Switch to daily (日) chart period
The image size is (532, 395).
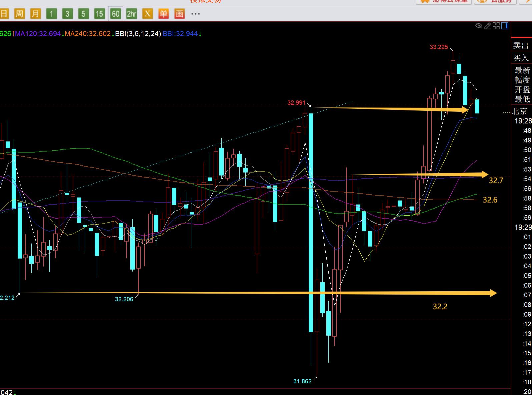[4, 14]
